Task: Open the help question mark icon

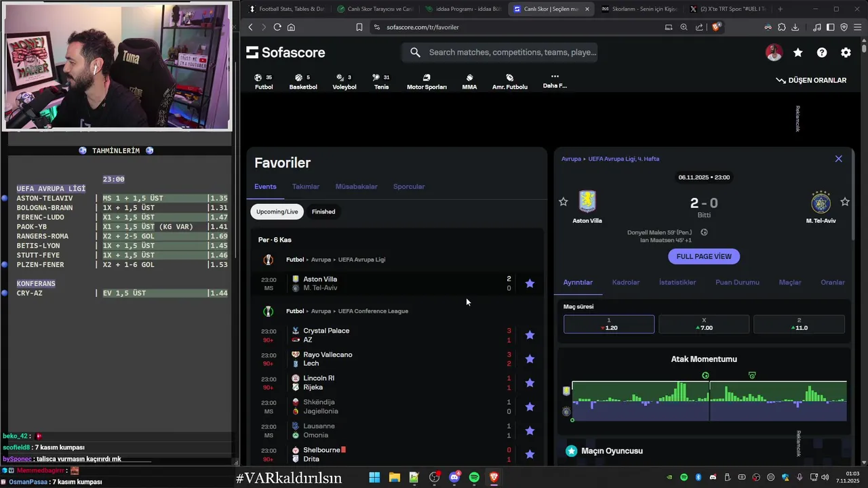Action: click(822, 53)
